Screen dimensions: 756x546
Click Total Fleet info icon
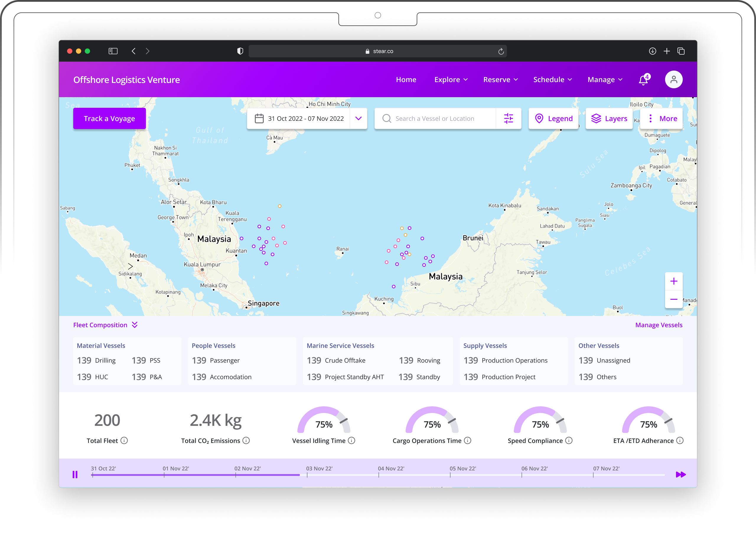[124, 441]
